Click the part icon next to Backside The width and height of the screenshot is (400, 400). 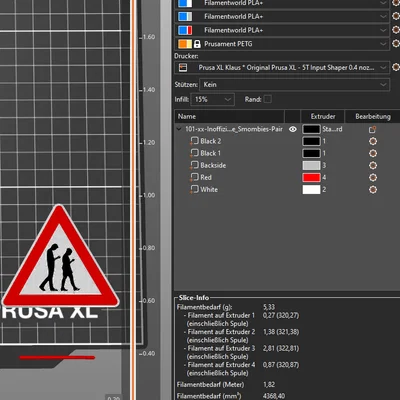[x=194, y=165]
